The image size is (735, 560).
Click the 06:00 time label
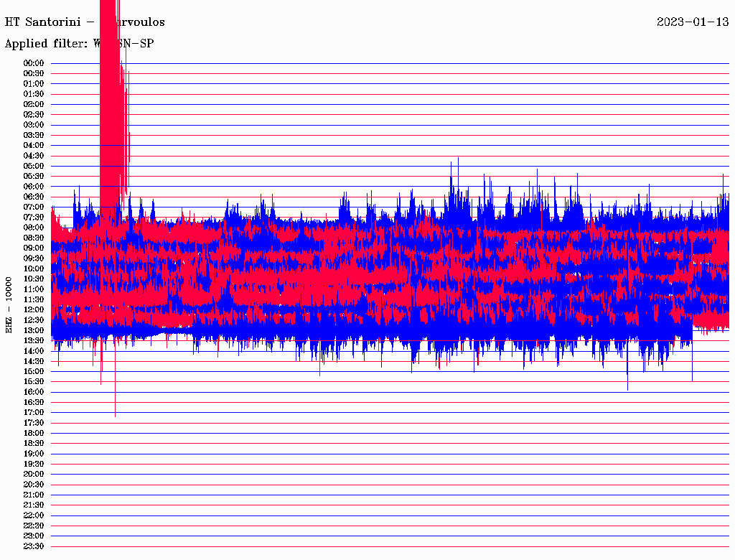tap(34, 187)
